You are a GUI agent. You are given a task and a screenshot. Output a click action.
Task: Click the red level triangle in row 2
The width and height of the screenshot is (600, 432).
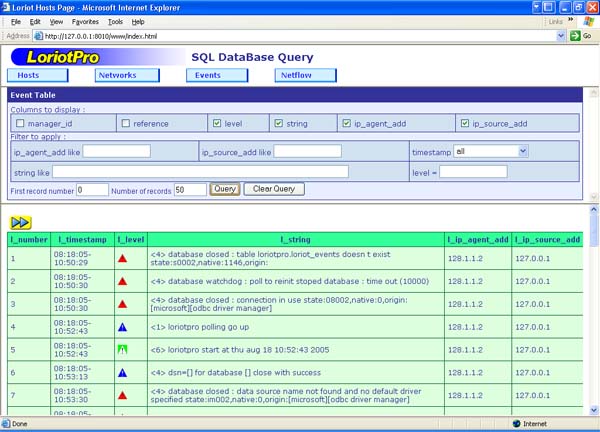coord(122,281)
